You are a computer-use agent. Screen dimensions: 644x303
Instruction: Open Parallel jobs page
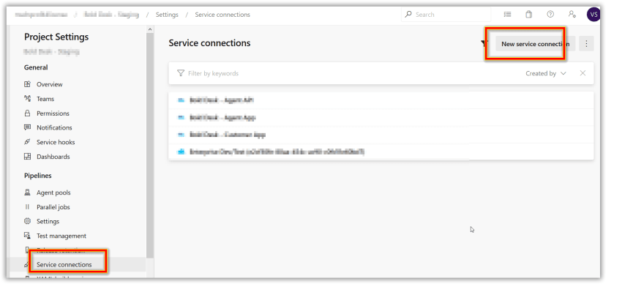[x=53, y=207]
